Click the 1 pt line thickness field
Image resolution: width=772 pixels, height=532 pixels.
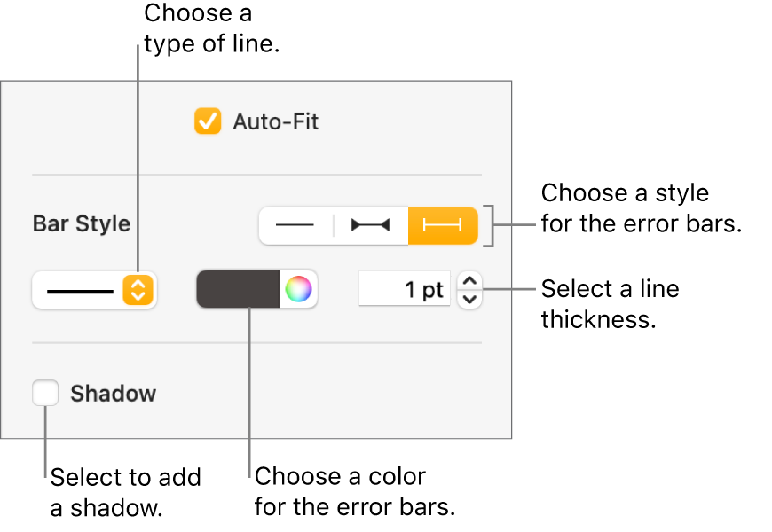click(405, 290)
